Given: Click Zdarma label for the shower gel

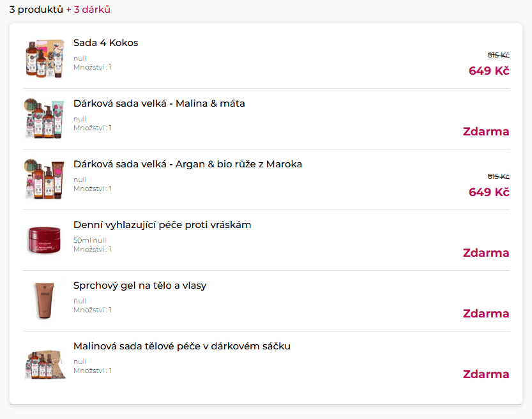Looking at the screenshot, I should pos(486,314).
